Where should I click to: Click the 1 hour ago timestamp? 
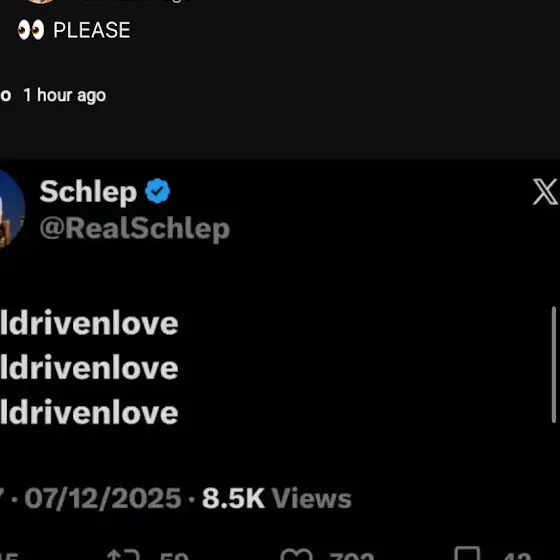65,96
